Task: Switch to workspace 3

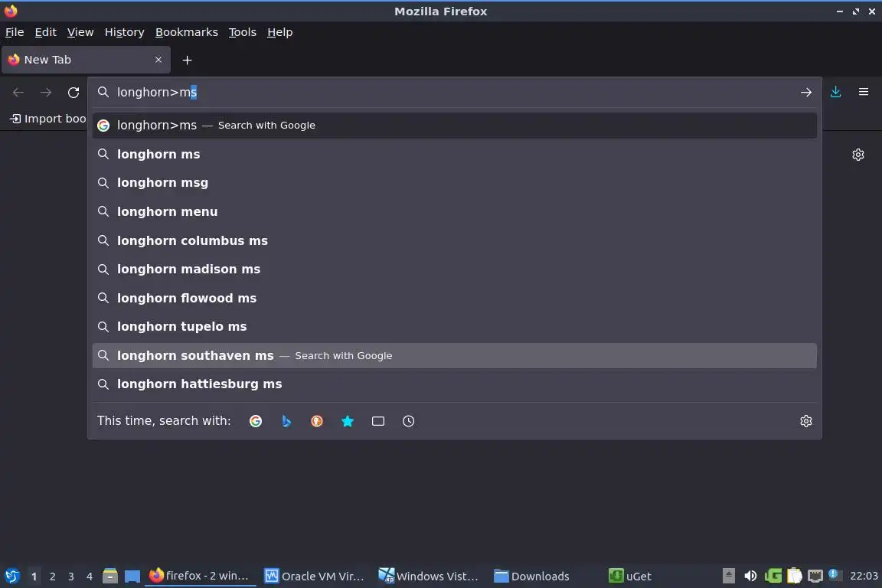Action: [x=71, y=577]
